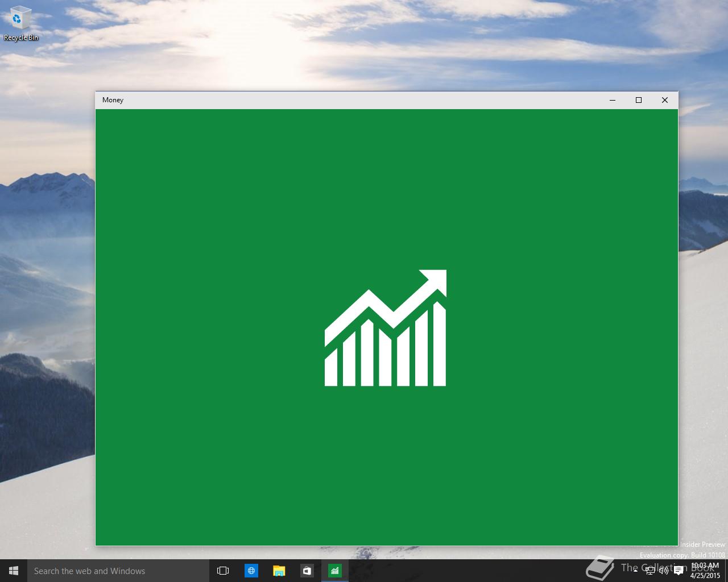This screenshot has height=582, width=728.
Task: Click the Money title bar text
Action: pyautogui.click(x=113, y=100)
